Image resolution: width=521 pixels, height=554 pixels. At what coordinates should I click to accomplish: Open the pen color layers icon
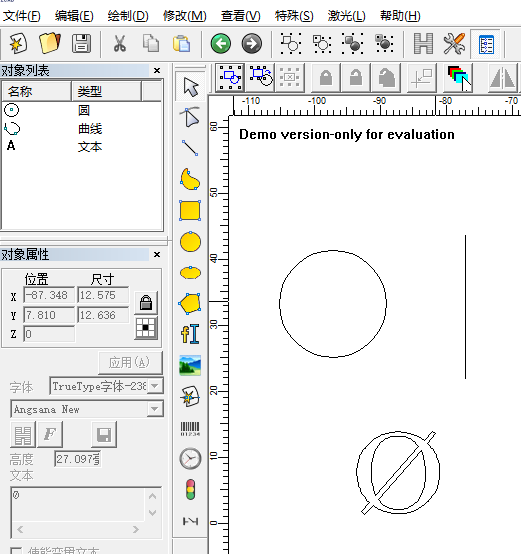click(x=458, y=77)
